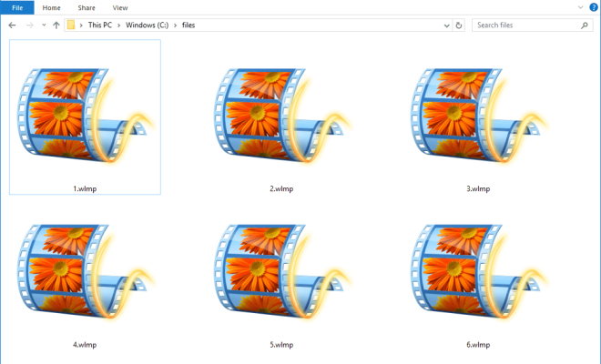Open recent locations dropdown arrow
The image size is (601, 364).
pos(44,25)
